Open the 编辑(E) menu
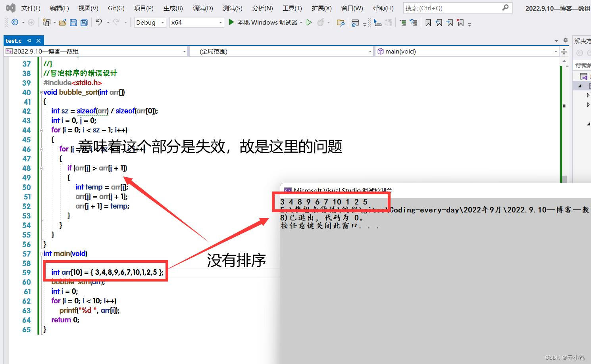This screenshot has width=591, height=364. point(59,8)
